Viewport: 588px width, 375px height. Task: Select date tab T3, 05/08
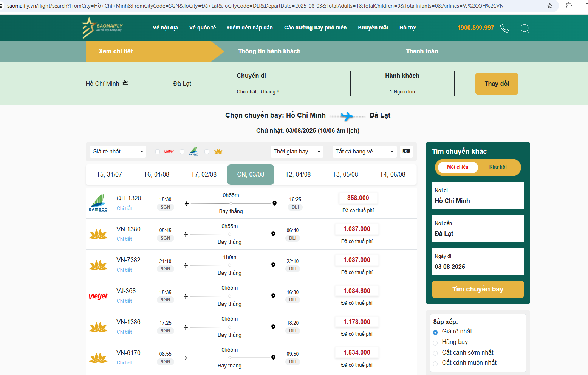click(345, 175)
